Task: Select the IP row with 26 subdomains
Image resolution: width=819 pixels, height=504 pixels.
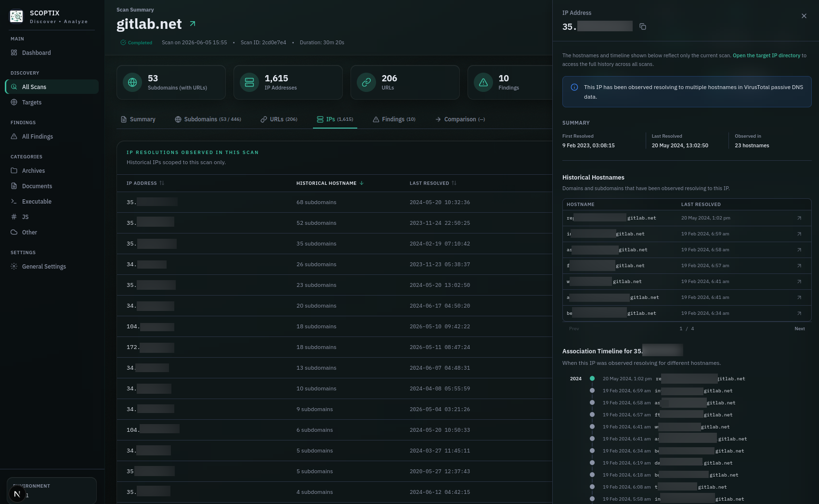Action: pos(334,264)
